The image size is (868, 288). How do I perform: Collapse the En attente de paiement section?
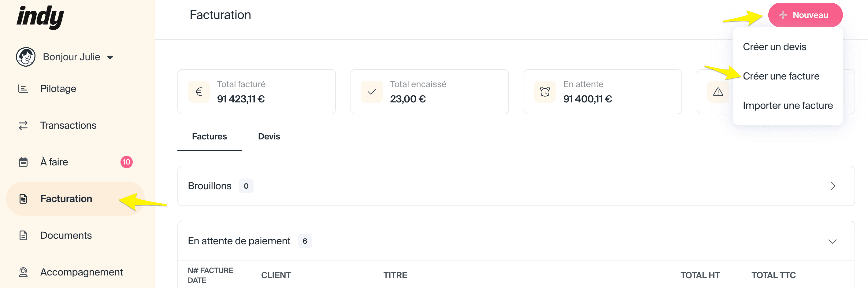[x=832, y=241]
